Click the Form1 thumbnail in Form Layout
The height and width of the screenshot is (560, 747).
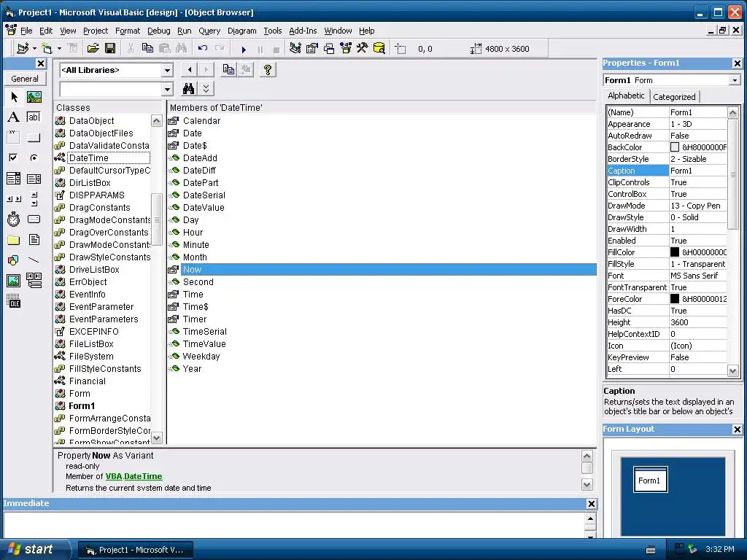pos(650,480)
